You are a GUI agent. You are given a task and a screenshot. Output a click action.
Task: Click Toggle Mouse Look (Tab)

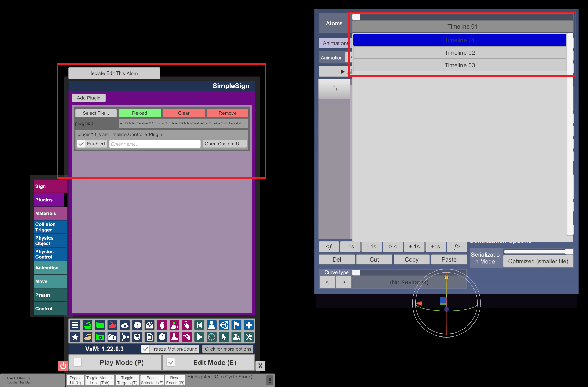tap(99, 380)
